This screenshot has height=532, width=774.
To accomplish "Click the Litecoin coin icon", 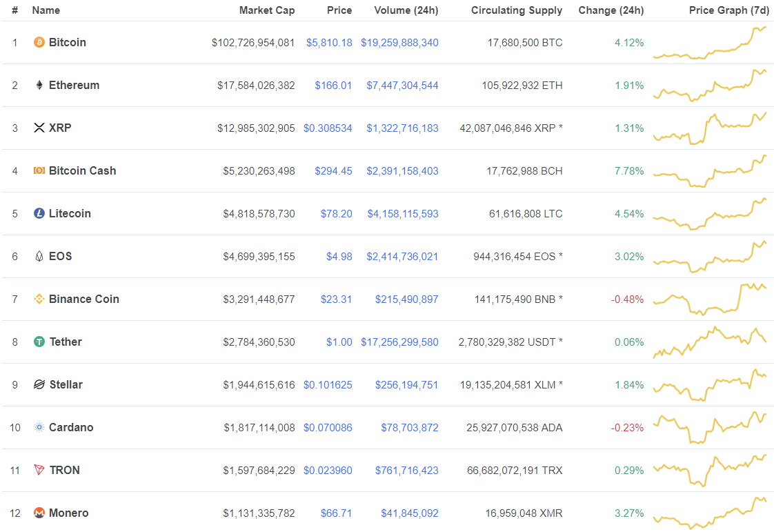I will [x=39, y=213].
